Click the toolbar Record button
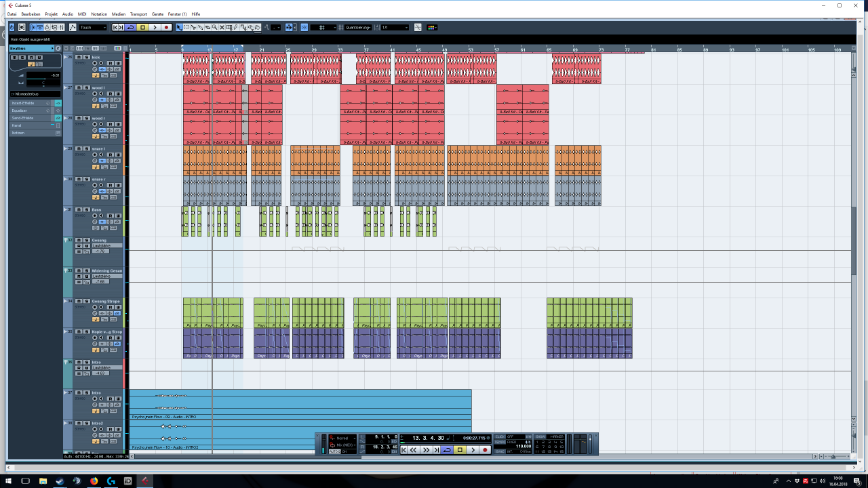Viewport: 868px width, 488px height. click(x=167, y=27)
